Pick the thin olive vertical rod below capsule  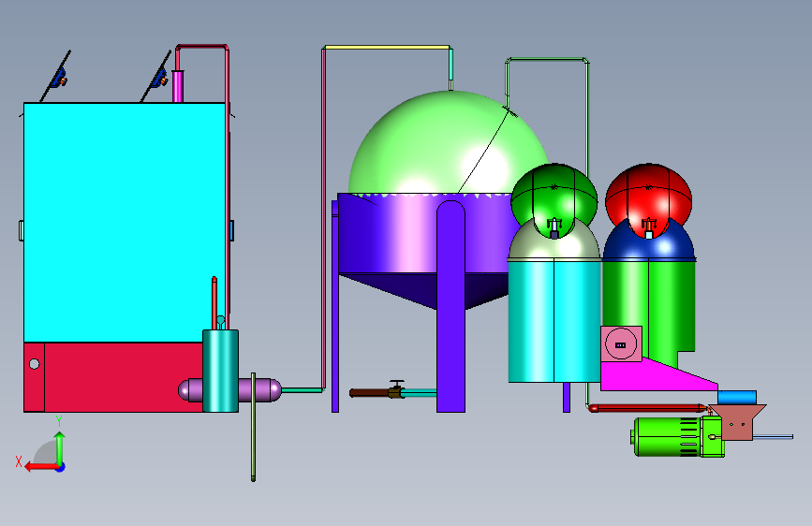(253, 427)
